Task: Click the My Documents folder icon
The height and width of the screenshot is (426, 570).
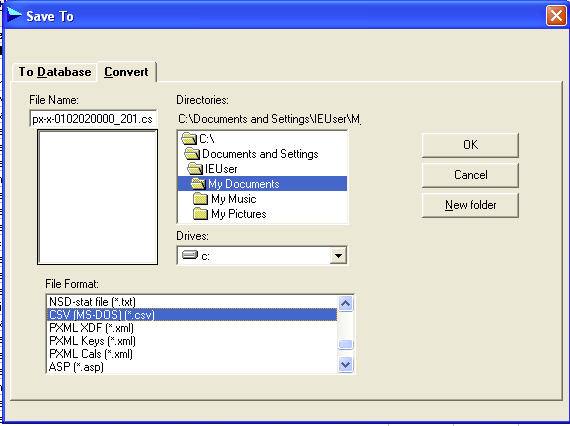Action: 198,184
